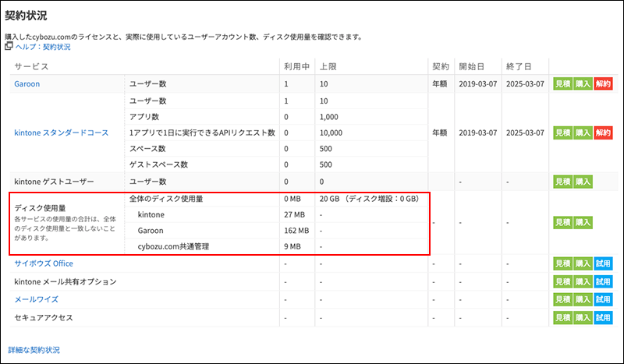Open the 詳細な契約状況 link
624x364 pixels.
pos(34,350)
